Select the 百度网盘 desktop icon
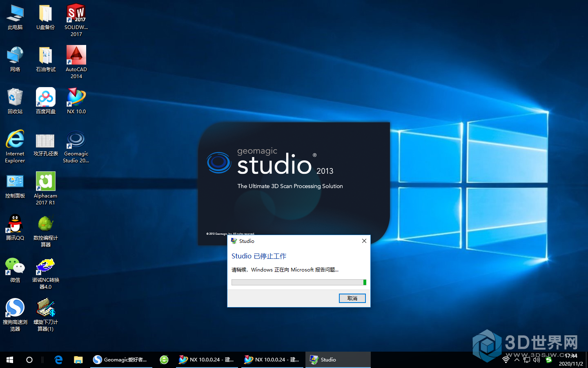The height and width of the screenshot is (368, 588). click(45, 101)
